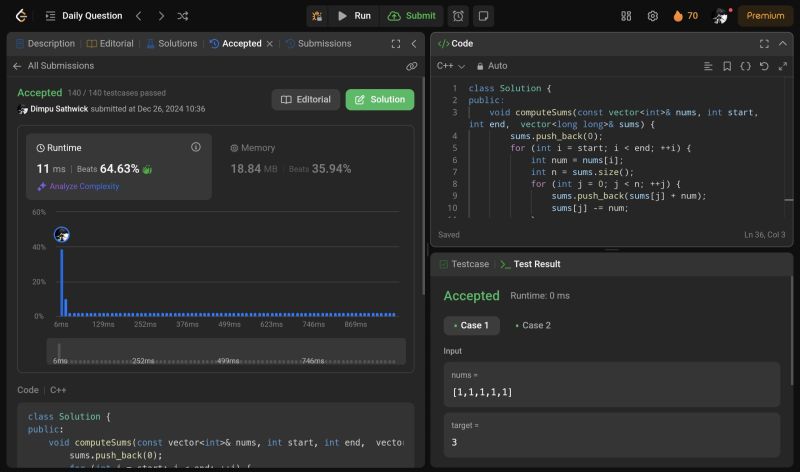
Task: Copy the submission link icon
Action: click(x=412, y=66)
